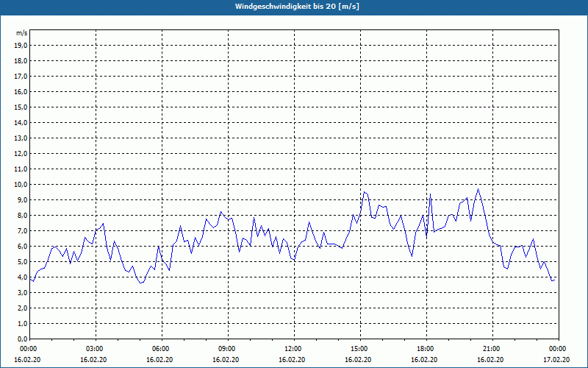Click the '00:00' time label above 17.02.20
Viewport: 588px width, 368px height.
pos(556,349)
